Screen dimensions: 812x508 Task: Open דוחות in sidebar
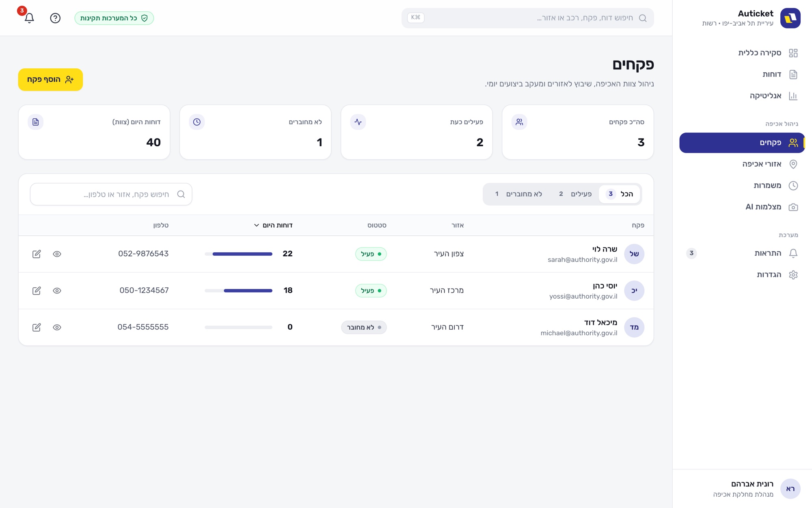(742, 74)
